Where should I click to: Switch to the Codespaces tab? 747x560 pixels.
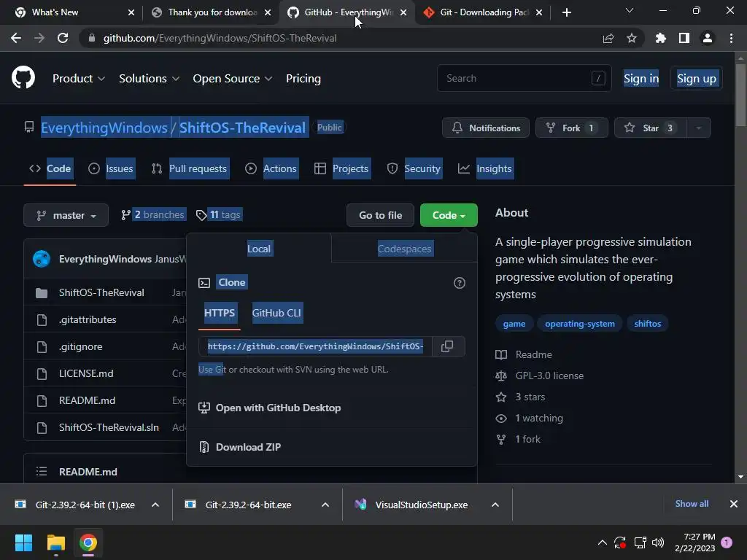[x=404, y=249]
